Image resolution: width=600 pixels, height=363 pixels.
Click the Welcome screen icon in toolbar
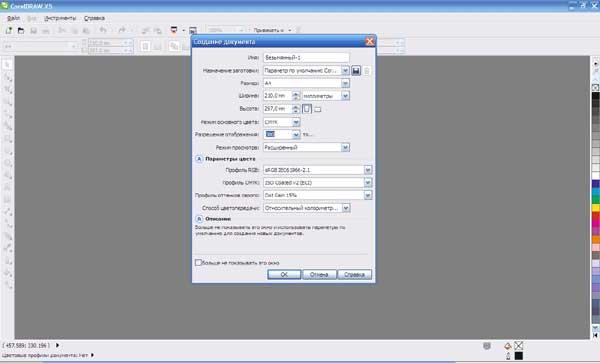tap(193, 31)
